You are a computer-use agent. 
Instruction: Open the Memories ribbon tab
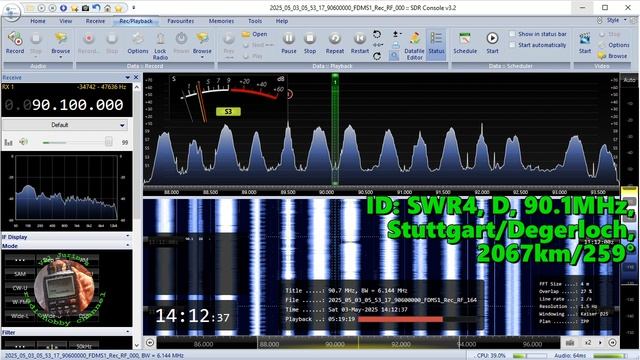[x=221, y=21]
